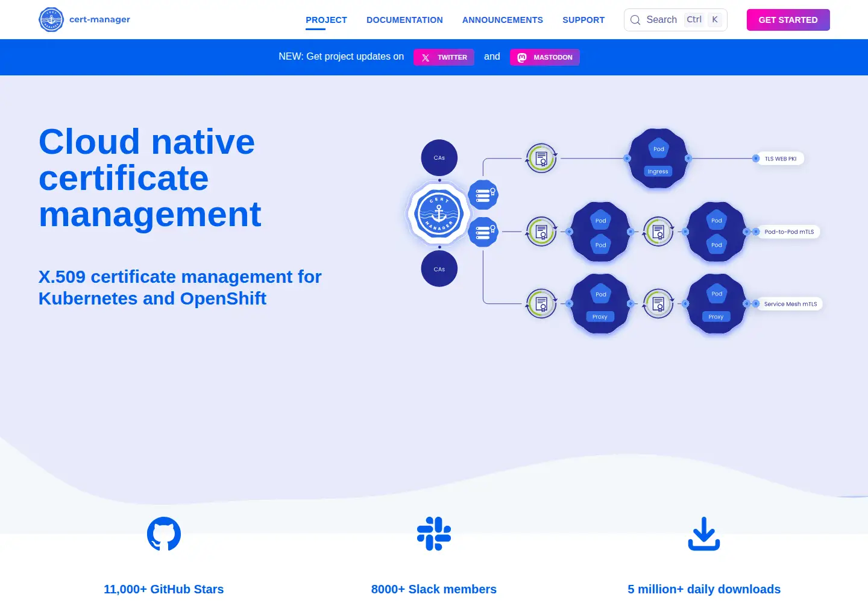Open the 5 million+ daily downloads link
868x603 pixels.
[x=704, y=589]
